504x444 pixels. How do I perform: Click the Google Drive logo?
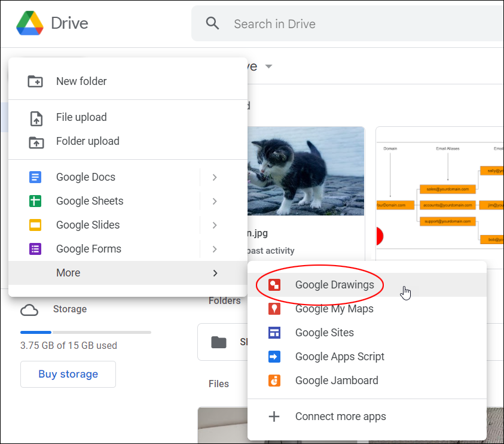pyautogui.click(x=29, y=23)
